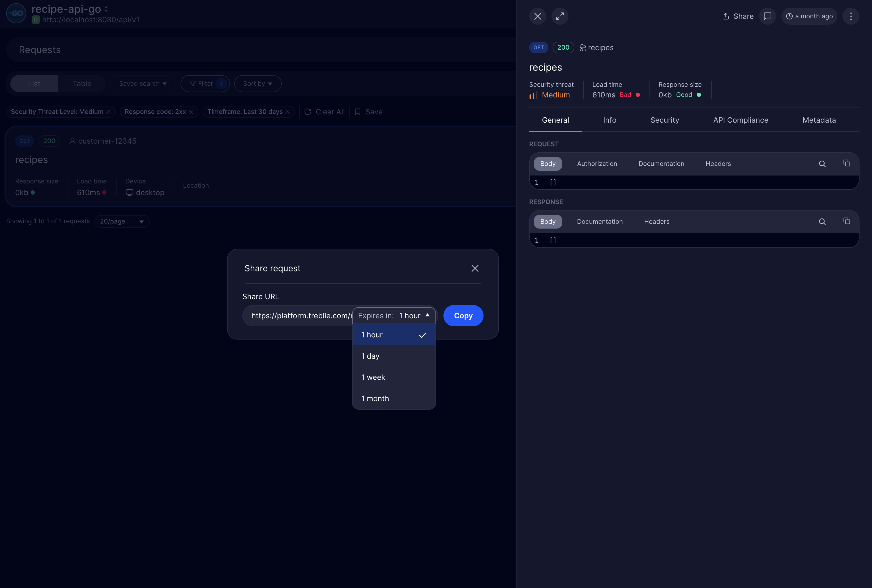Open the three-dot more options menu
872x588 pixels.
click(x=850, y=16)
